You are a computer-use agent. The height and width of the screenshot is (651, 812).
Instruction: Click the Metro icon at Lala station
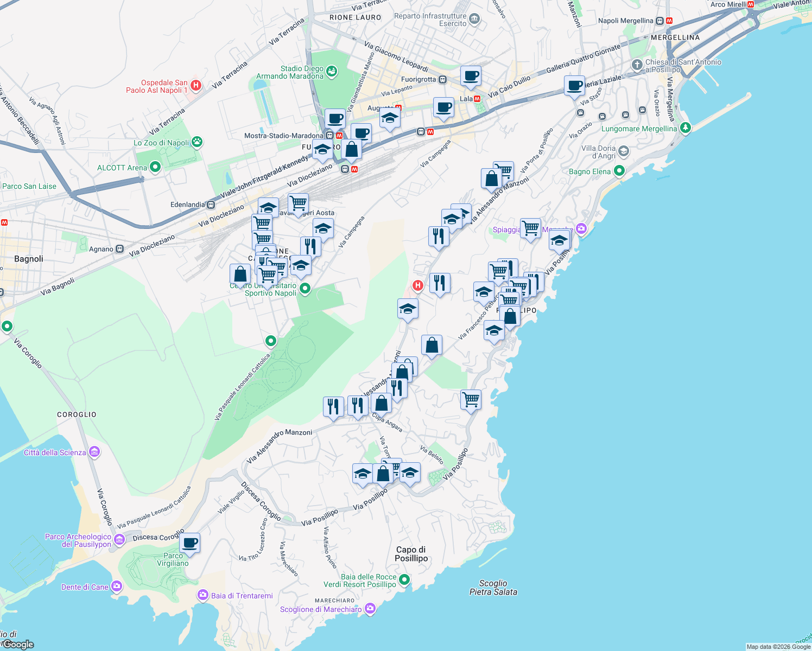tap(478, 99)
